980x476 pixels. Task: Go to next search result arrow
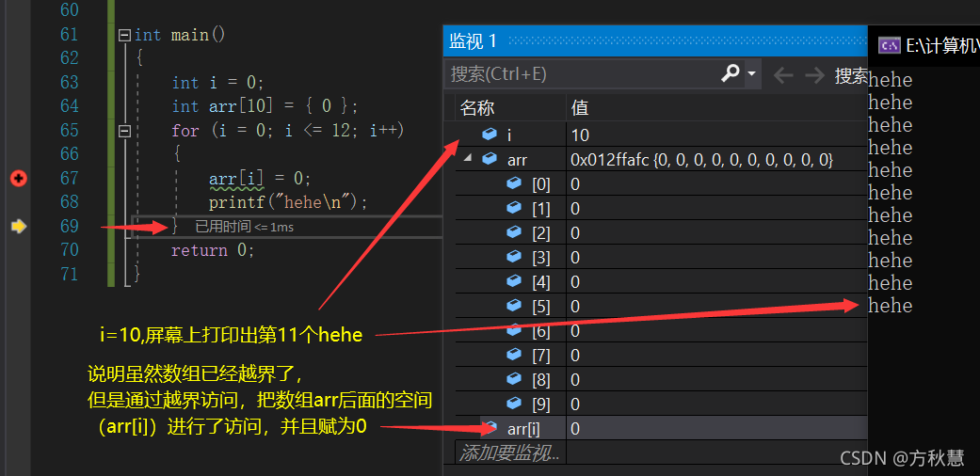tap(814, 75)
